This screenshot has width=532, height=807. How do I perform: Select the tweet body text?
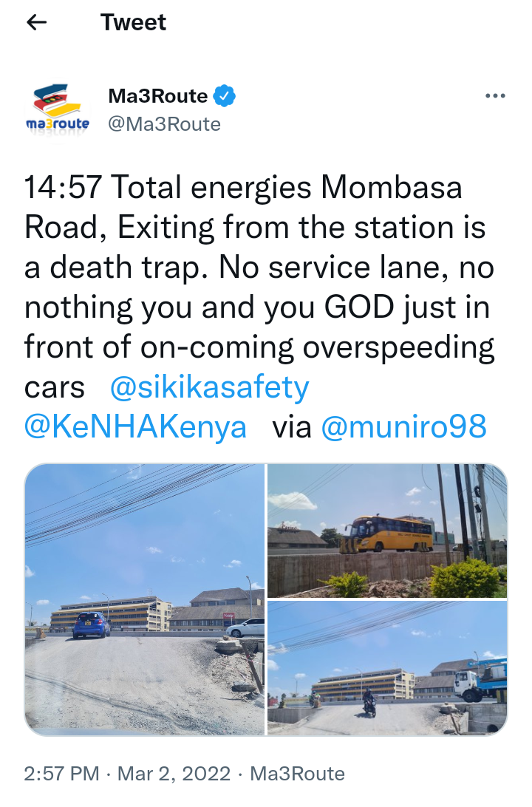(259, 307)
